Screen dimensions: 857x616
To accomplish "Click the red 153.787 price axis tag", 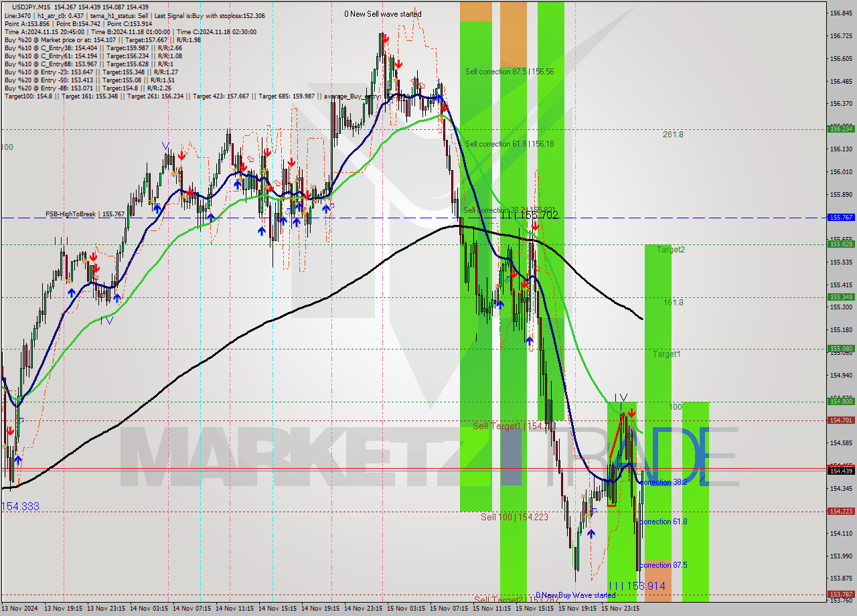I will [841, 594].
